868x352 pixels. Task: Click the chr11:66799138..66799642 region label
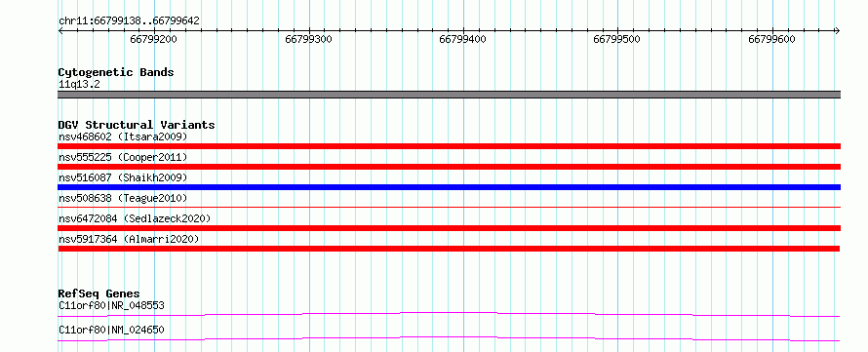129,21
